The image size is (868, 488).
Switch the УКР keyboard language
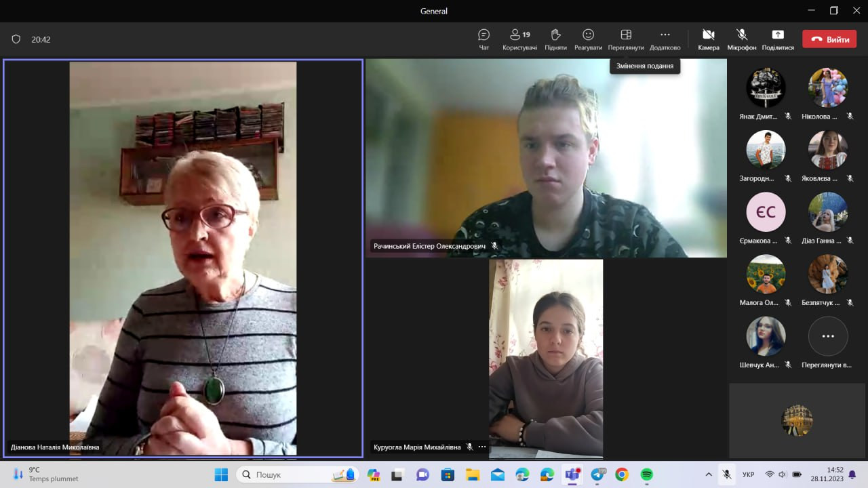[749, 474]
